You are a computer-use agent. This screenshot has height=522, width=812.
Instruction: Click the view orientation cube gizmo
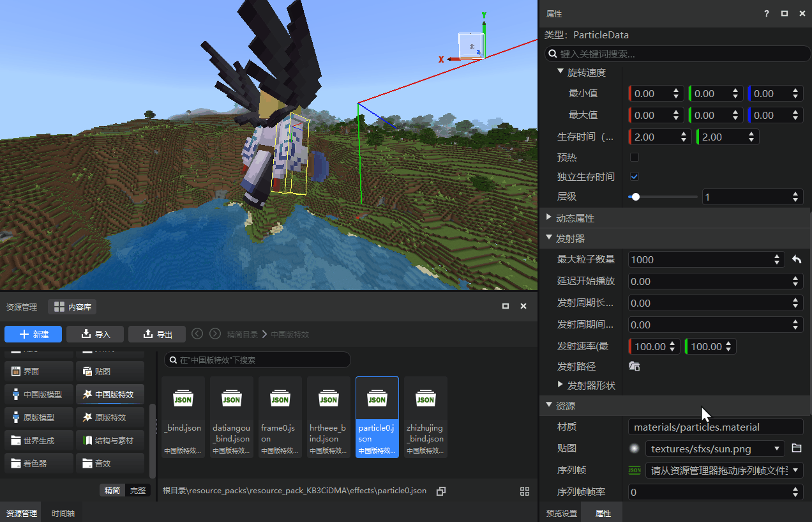pos(471,46)
